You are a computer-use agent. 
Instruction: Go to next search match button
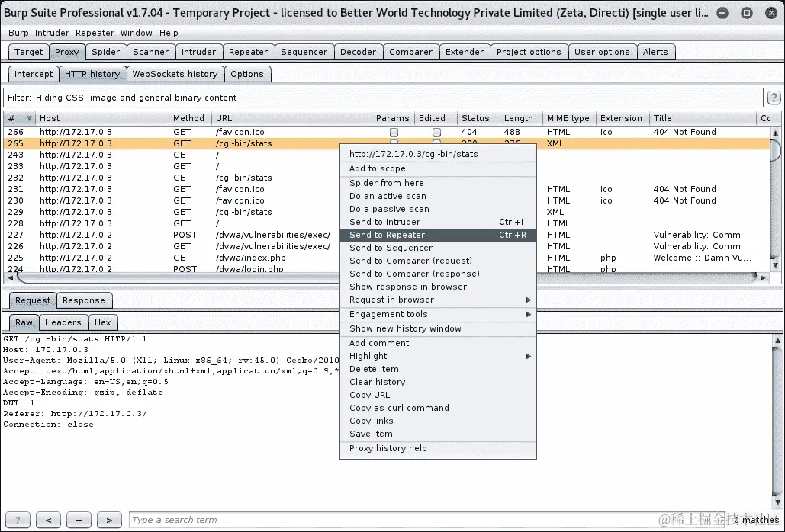(x=109, y=520)
